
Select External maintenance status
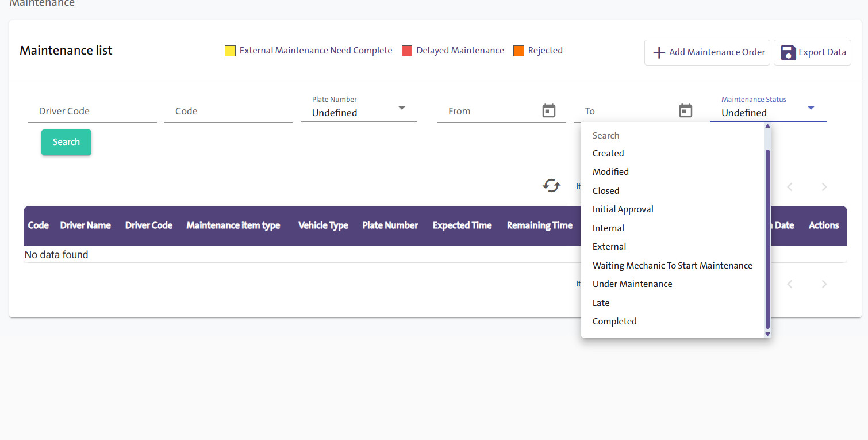tap(673, 247)
